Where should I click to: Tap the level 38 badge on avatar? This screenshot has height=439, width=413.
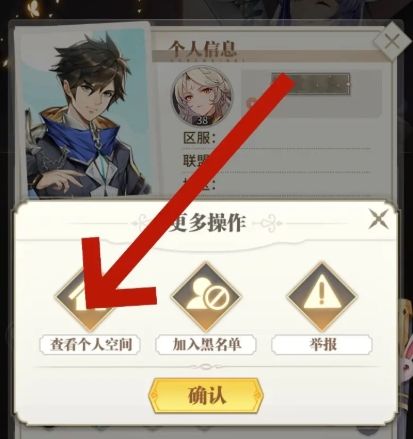[202, 120]
